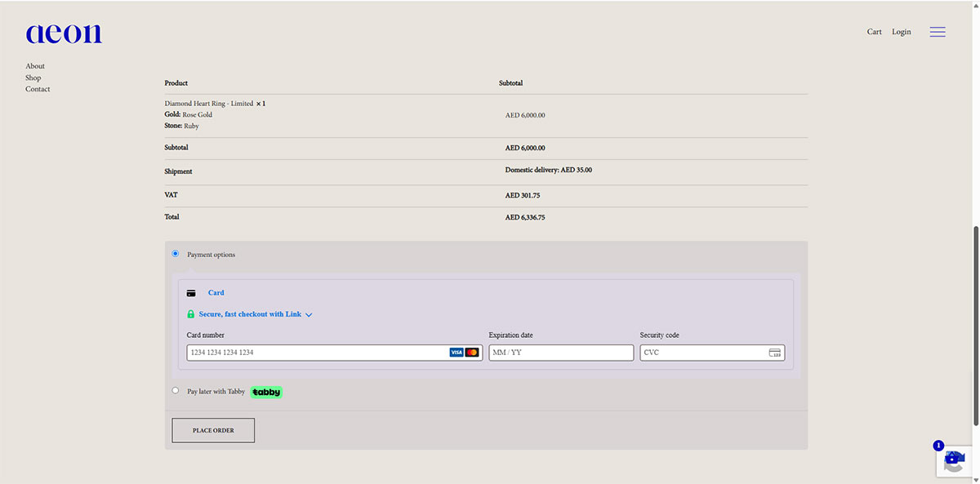Click the credit card icon beside Card
This screenshot has height=484, width=980.
pos(191,293)
